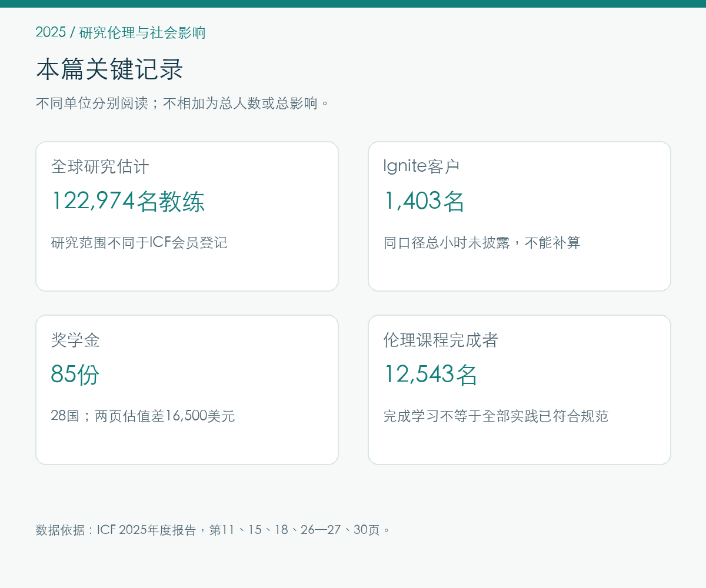706x588 pixels.
Task: Click the breadcrumb '2025 / 研究伦理与社会影响'
Action: [121, 32]
